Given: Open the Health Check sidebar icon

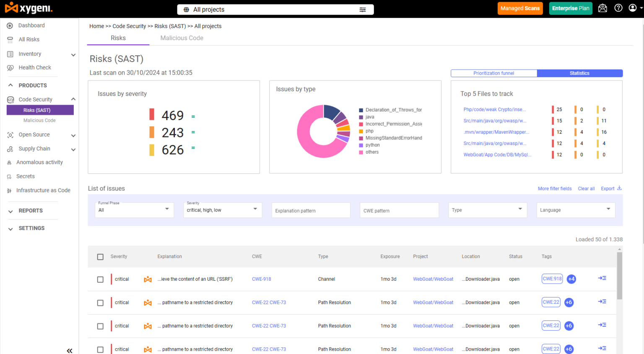Looking at the screenshot, I should tap(9, 67).
